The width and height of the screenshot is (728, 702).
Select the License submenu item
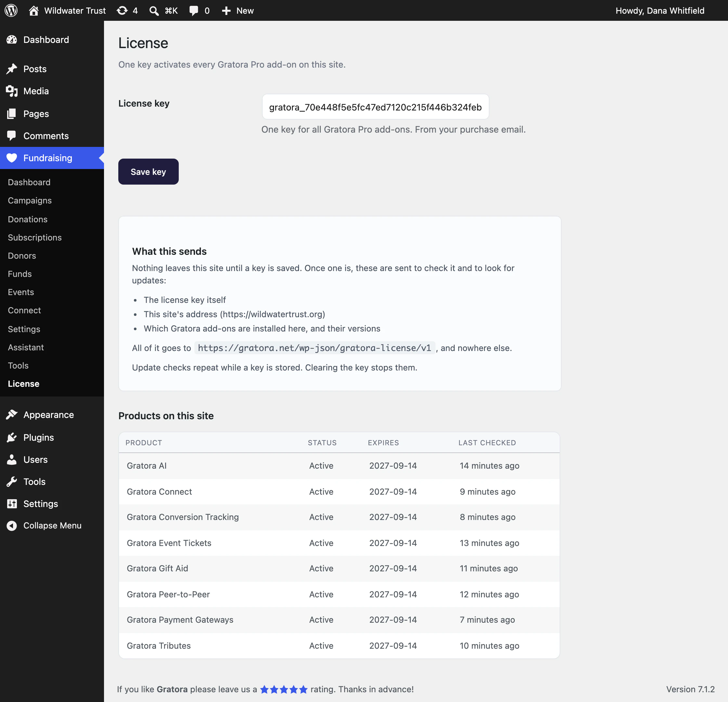pyautogui.click(x=23, y=384)
